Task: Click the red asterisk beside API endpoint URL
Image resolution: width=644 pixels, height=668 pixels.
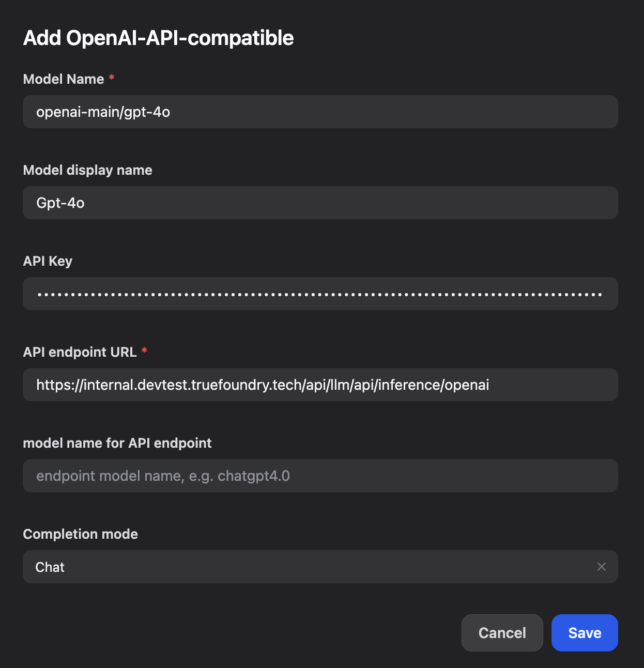Action: 144,351
